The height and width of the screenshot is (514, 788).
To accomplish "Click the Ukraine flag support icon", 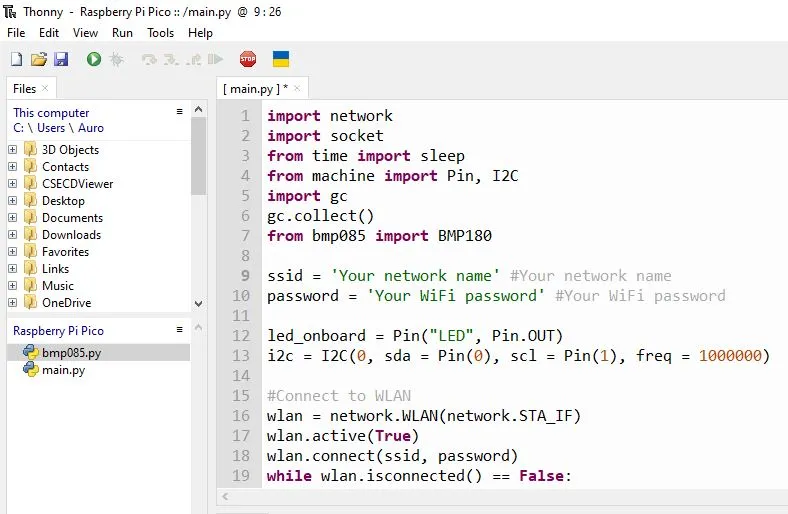I will [281, 59].
